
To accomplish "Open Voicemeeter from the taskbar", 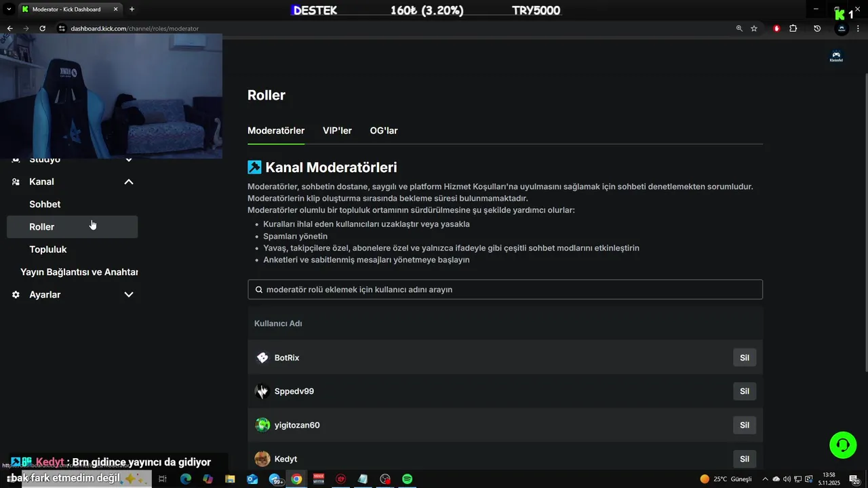I will pos(318,479).
